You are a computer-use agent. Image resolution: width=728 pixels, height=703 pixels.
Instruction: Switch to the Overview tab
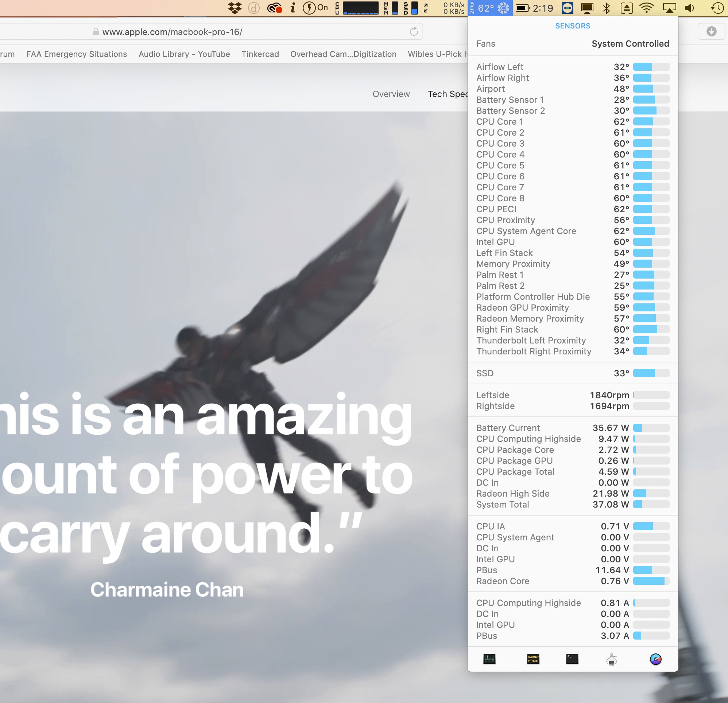tap(391, 94)
